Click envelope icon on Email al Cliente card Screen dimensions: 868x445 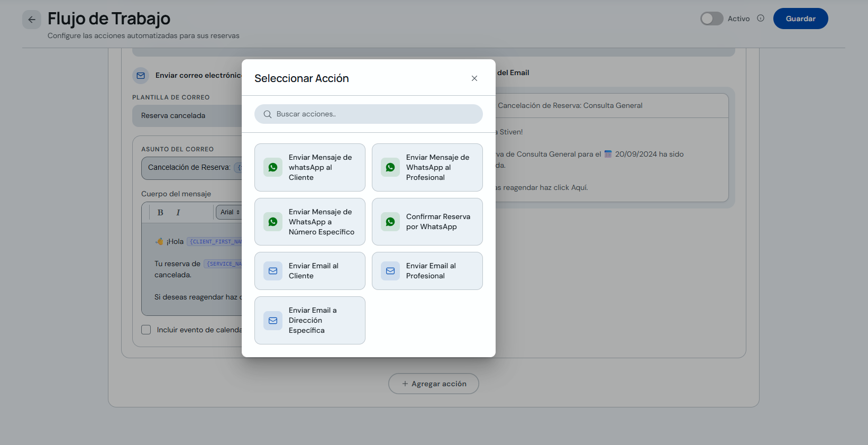click(x=273, y=271)
